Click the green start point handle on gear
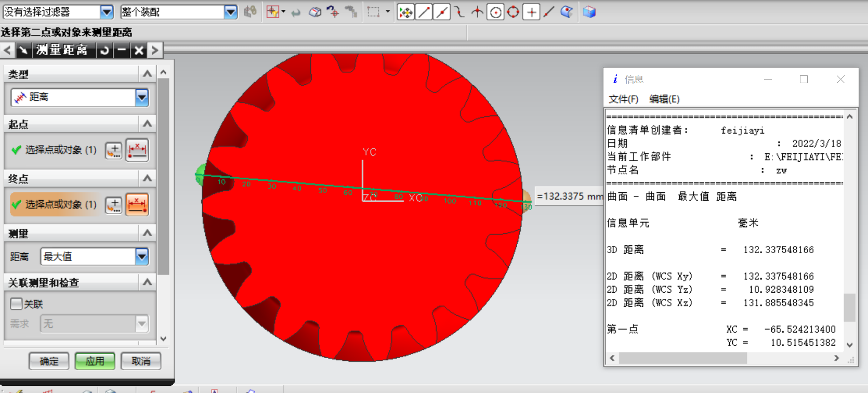Screen dimensions: 868x393 [200, 175]
